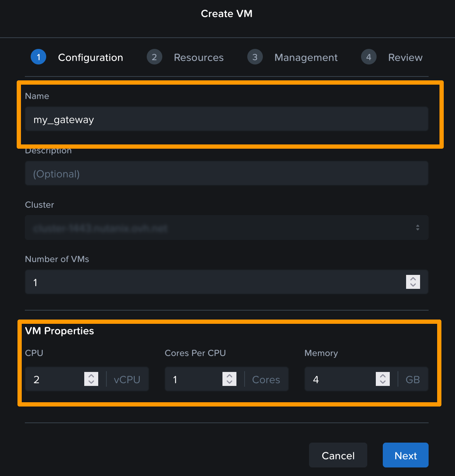455x476 pixels.
Task: Click the Cores Per CPU stepper up arrow
Action: coord(229,376)
